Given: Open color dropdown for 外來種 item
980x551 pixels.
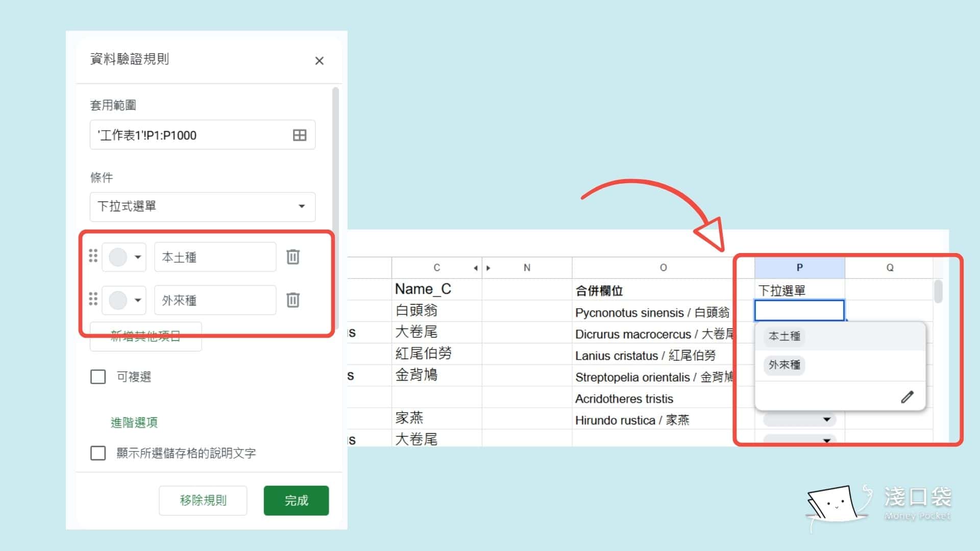Looking at the screenshot, I should click(x=125, y=300).
